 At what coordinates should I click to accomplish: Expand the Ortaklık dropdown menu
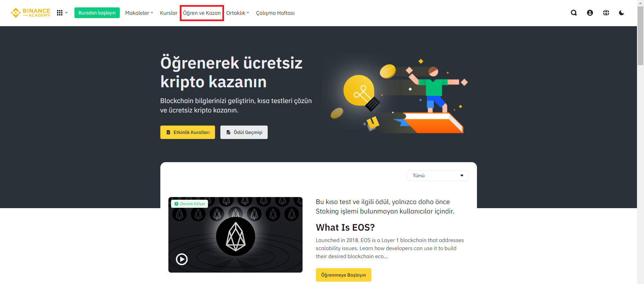tap(237, 13)
